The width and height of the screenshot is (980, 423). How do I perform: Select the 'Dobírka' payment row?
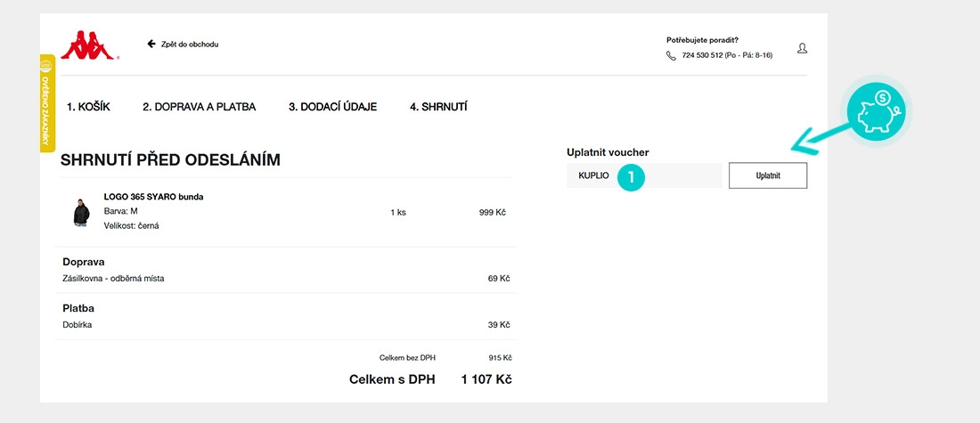[78, 325]
